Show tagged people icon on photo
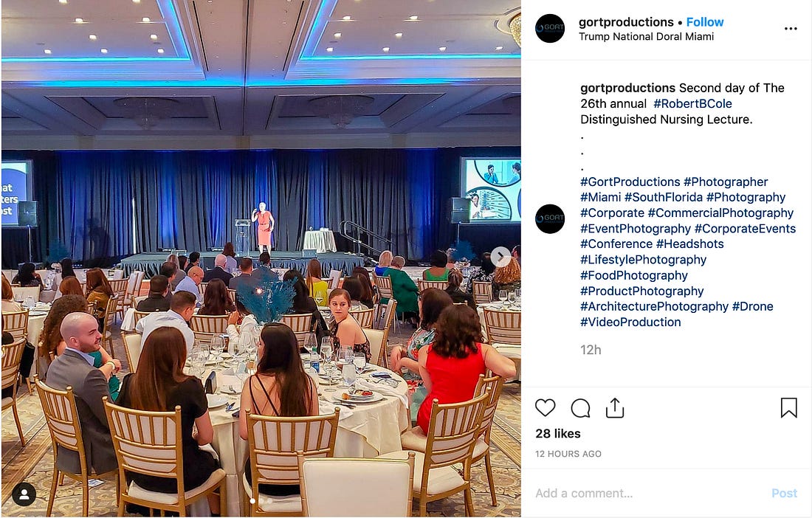Image resolution: width=812 pixels, height=518 pixels. pos(24,494)
